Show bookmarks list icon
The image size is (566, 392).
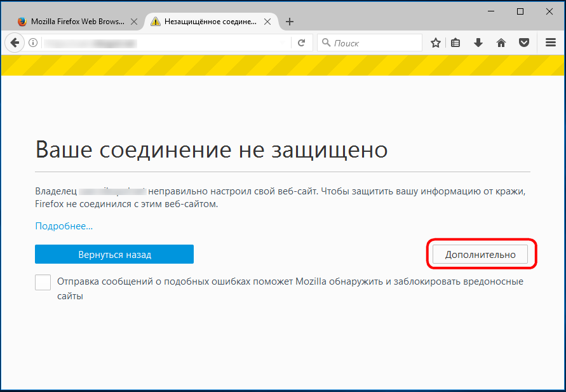click(x=455, y=43)
